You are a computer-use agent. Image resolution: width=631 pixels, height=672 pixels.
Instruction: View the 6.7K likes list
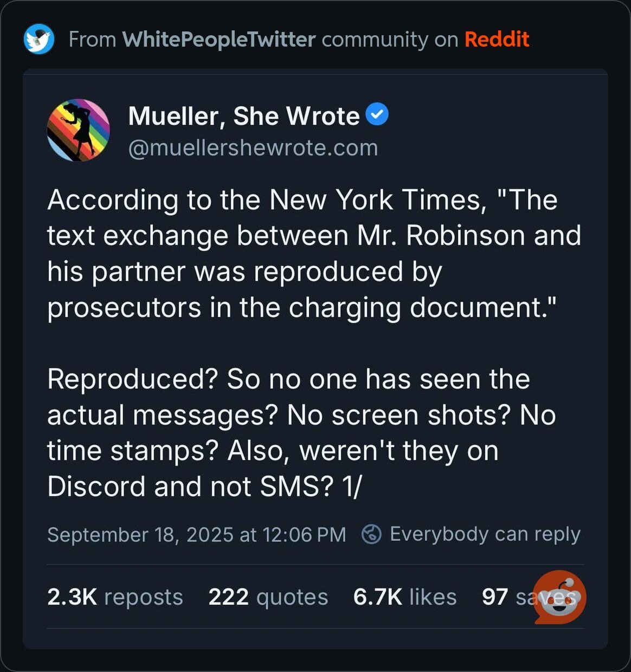(x=405, y=597)
